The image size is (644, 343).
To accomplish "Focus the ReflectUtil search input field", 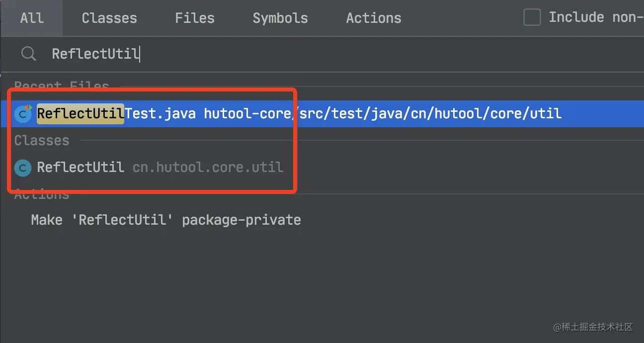I will (298, 53).
